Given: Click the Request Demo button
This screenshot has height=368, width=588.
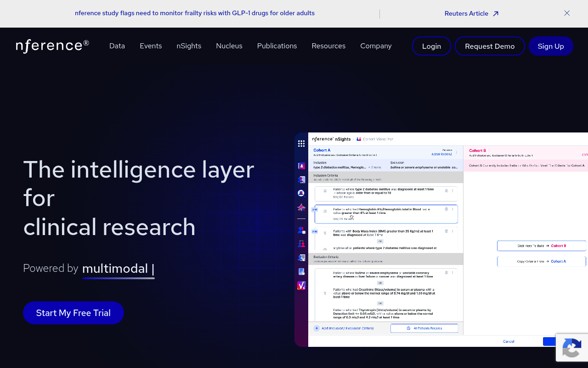Looking at the screenshot, I should point(490,46).
